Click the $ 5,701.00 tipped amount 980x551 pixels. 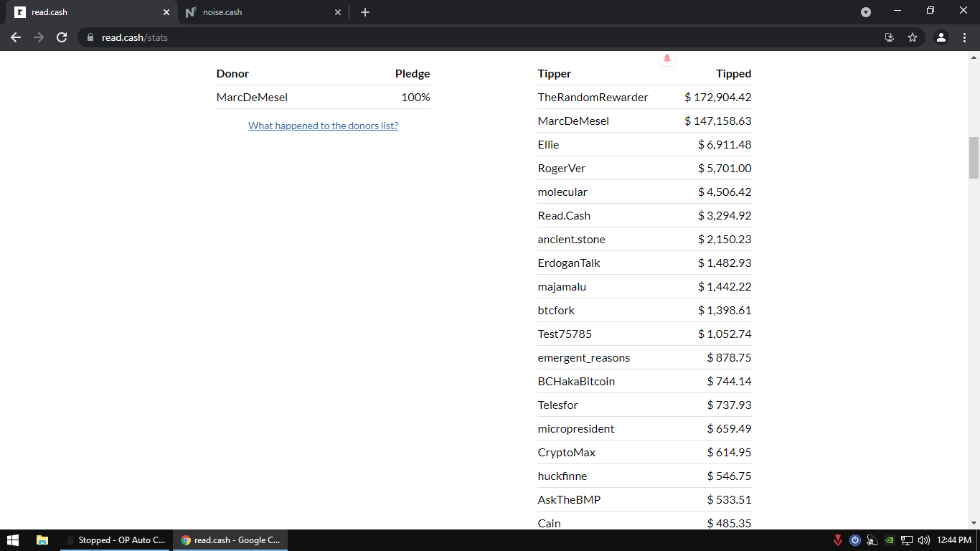(725, 169)
